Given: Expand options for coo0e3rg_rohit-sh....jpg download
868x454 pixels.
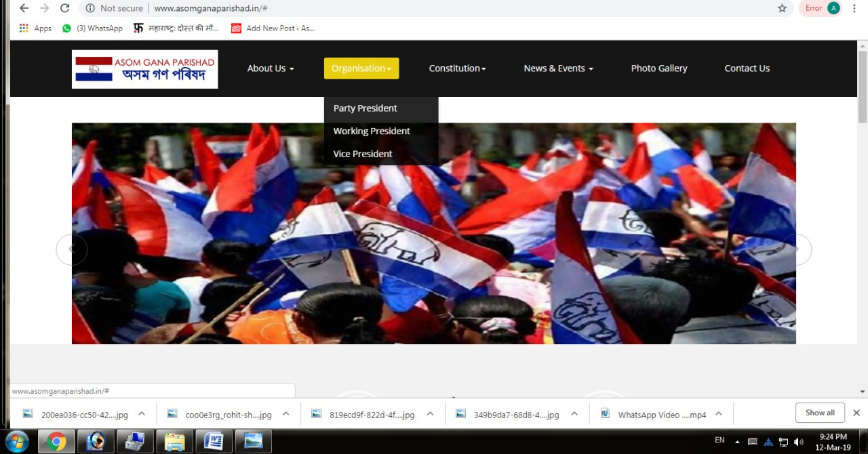Looking at the screenshot, I should click(x=286, y=414).
